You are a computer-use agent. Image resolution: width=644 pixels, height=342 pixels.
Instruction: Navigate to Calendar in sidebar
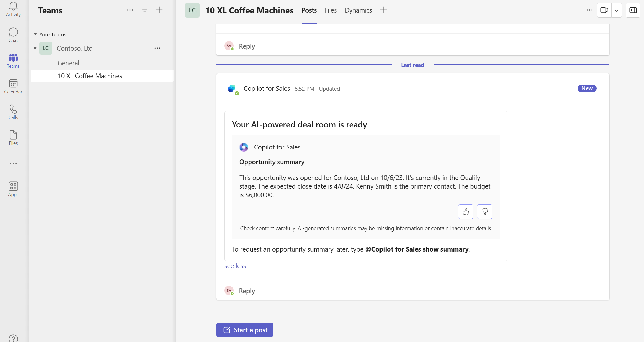pyautogui.click(x=13, y=87)
